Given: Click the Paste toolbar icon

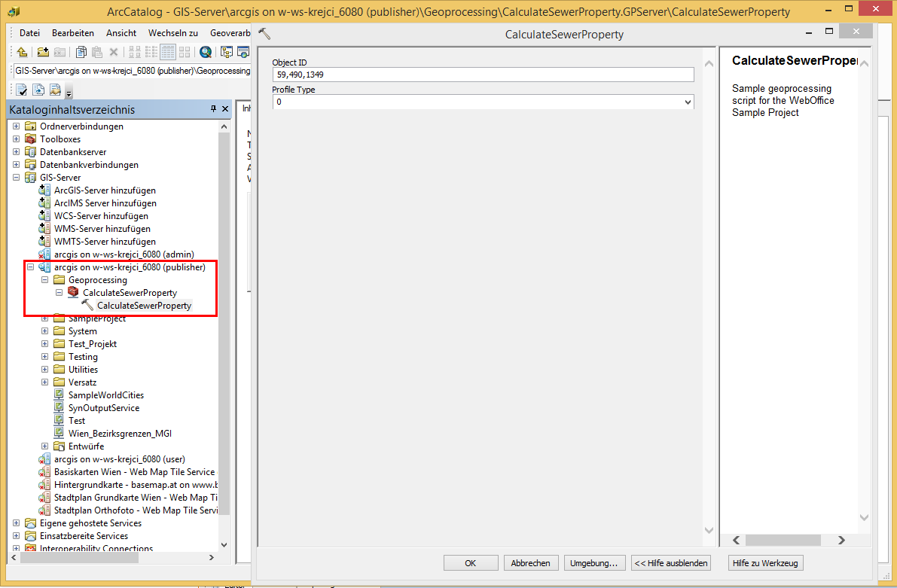Looking at the screenshot, I should pyautogui.click(x=97, y=51).
